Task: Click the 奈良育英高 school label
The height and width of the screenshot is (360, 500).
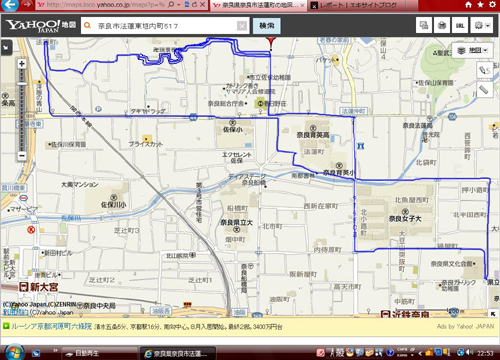Action: pos(313,135)
